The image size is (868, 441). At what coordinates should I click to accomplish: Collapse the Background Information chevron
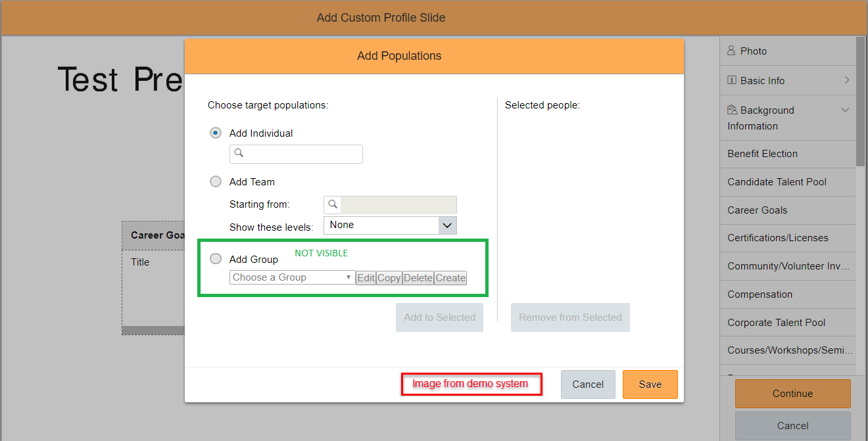click(846, 110)
